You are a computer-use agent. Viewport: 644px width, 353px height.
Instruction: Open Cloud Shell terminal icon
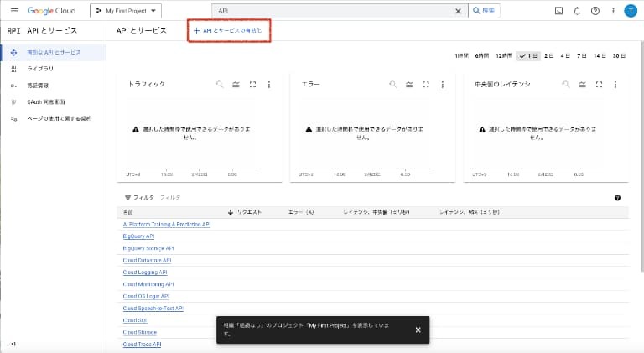coord(559,10)
